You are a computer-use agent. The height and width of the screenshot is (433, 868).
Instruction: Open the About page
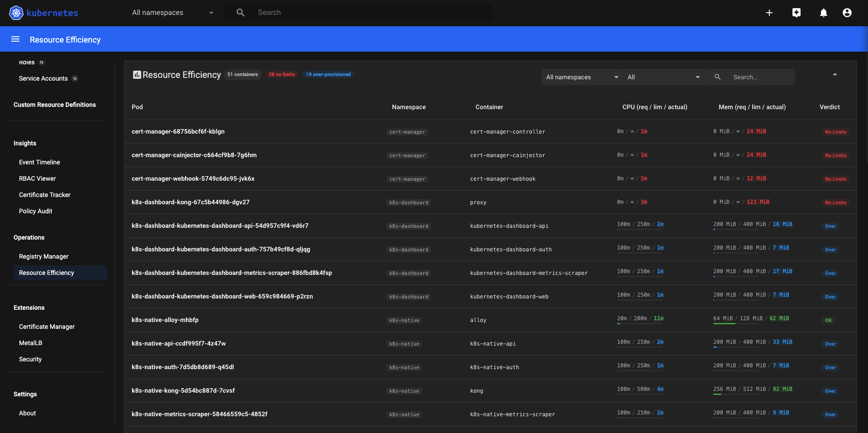tap(28, 413)
